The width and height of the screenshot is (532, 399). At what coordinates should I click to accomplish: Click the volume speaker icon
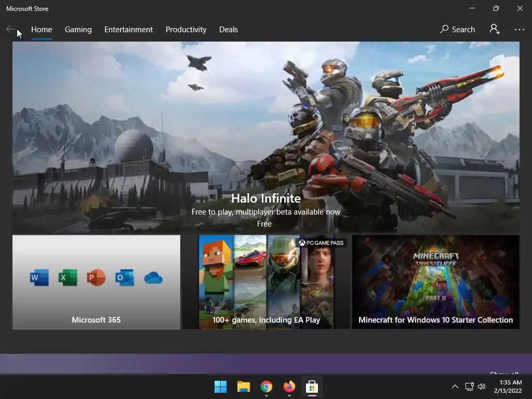pos(482,387)
